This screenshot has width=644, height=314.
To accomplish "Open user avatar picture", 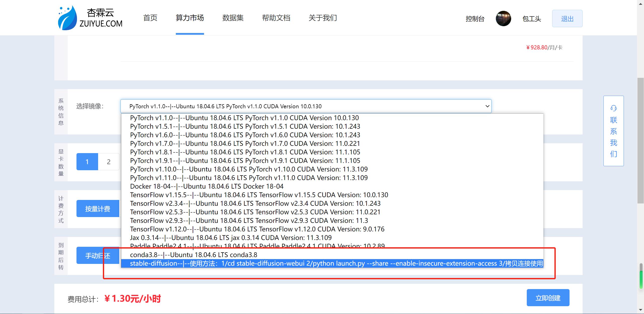I will pos(503,18).
